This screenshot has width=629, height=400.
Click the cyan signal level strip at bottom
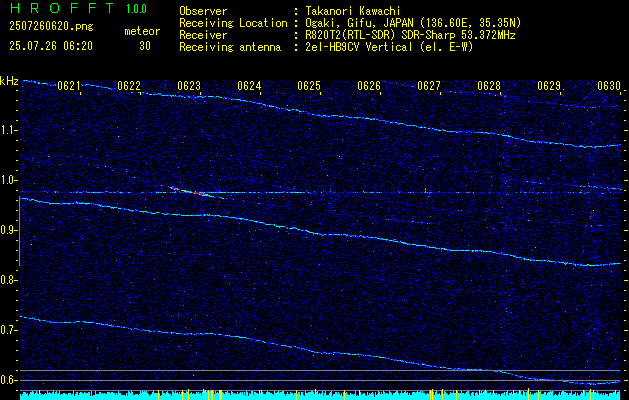(x=320, y=395)
